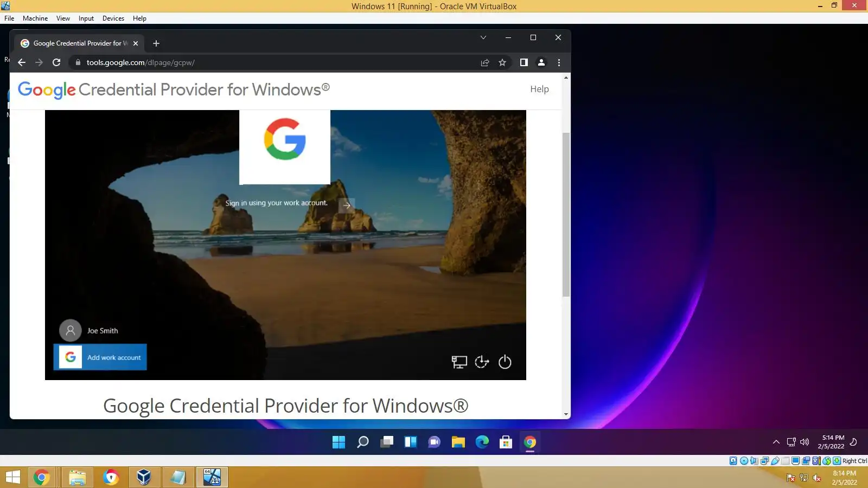This screenshot has width=868, height=488.
Task: Open Chrome's three-dot menu
Action: click(559, 62)
